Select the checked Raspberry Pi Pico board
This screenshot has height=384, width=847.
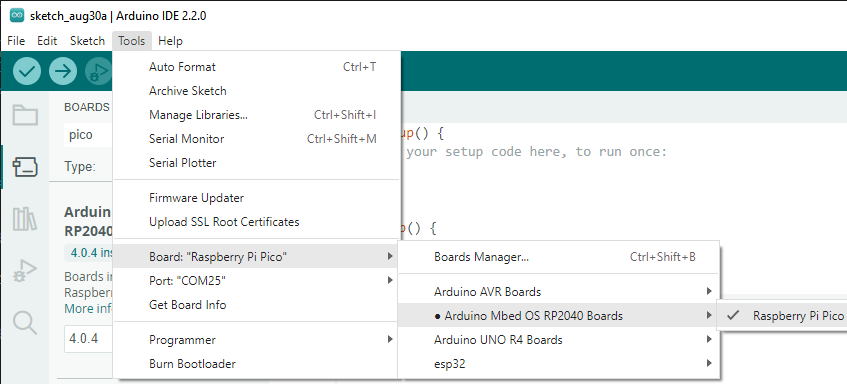783,315
